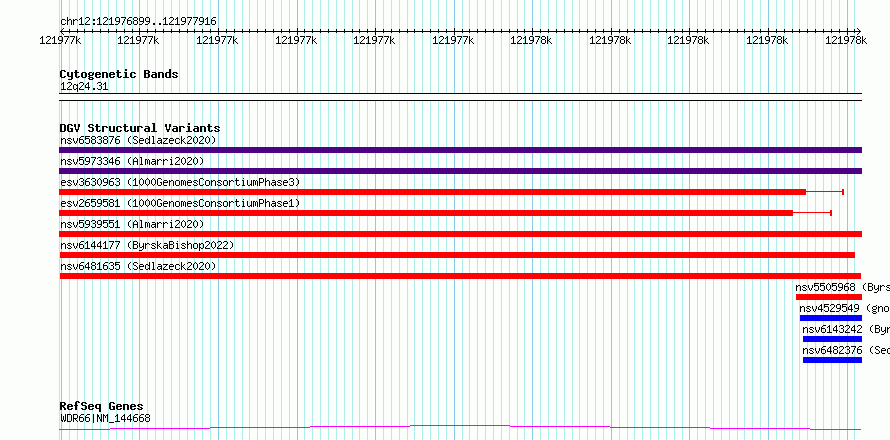The width and height of the screenshot is (890, 440).
Task: Open the nsv6481635 (Sedlazeck2020) variant label
Action: 138,266
